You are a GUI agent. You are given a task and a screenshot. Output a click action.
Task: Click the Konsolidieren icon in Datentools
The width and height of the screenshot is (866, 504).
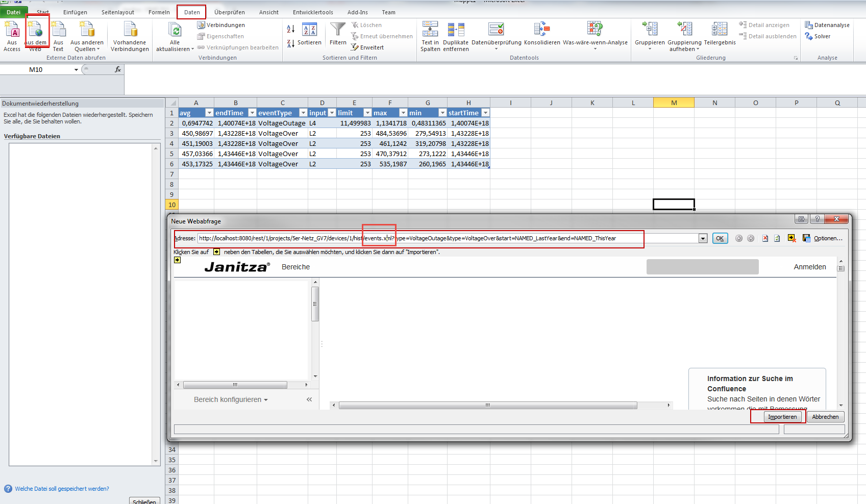(541, 35)
